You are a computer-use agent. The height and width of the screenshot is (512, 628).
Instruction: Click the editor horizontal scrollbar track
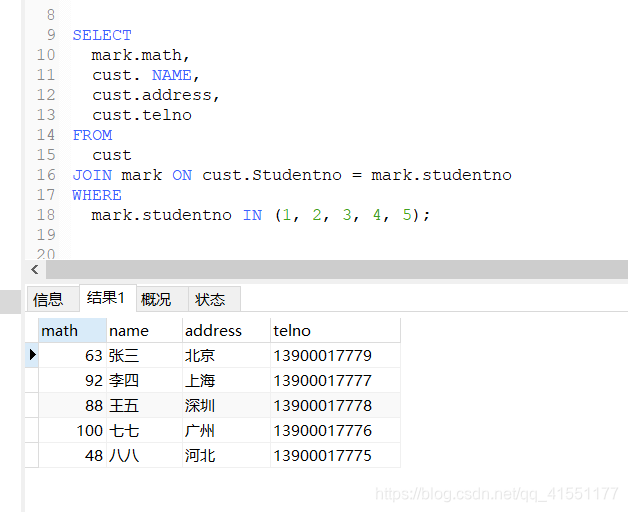[x=336, y=269]
